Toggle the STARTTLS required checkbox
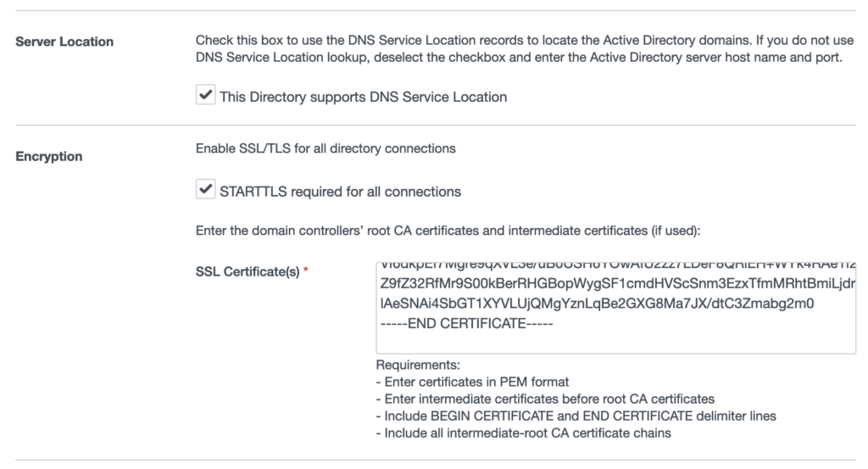Image resolution: width=868 pixels, height=469 pixels. tap(204, 191)
